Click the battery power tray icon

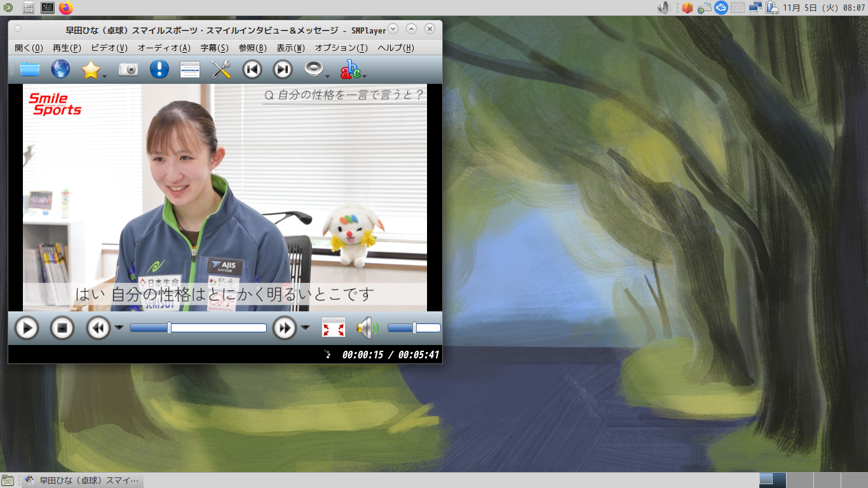point(772,8)
